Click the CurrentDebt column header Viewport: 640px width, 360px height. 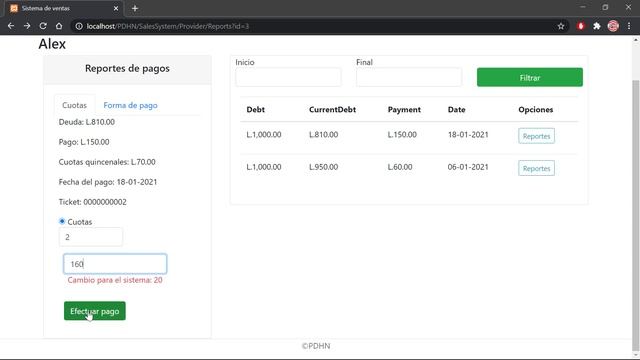click(x=332, y=109)
